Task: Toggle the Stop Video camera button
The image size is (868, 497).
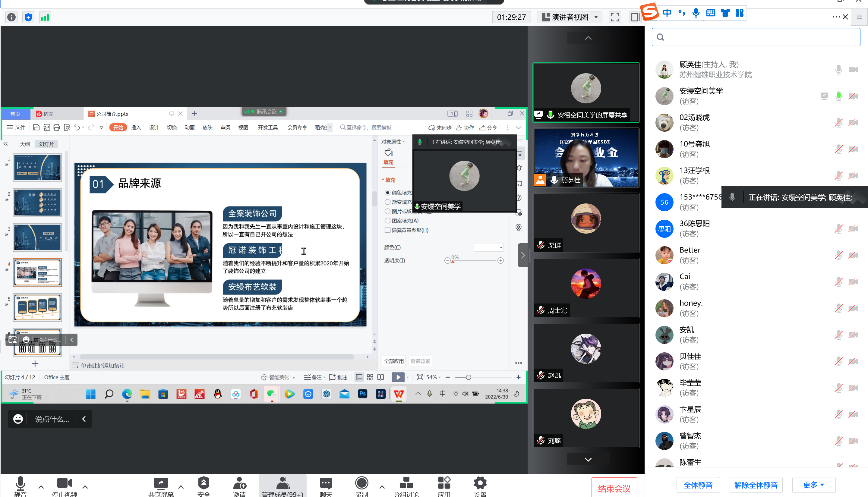Action: 64,483
